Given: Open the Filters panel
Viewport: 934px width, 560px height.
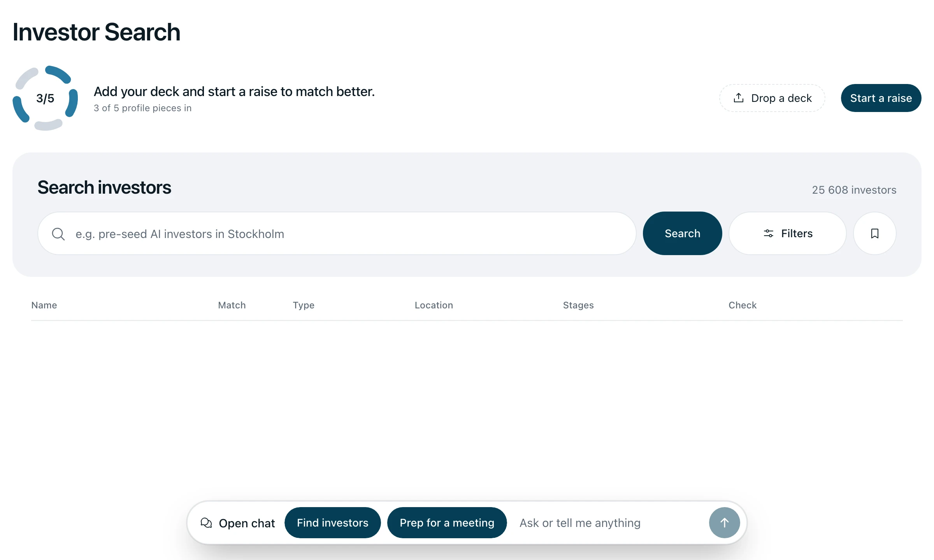Looking at the screenshot, I should point(788,233).
